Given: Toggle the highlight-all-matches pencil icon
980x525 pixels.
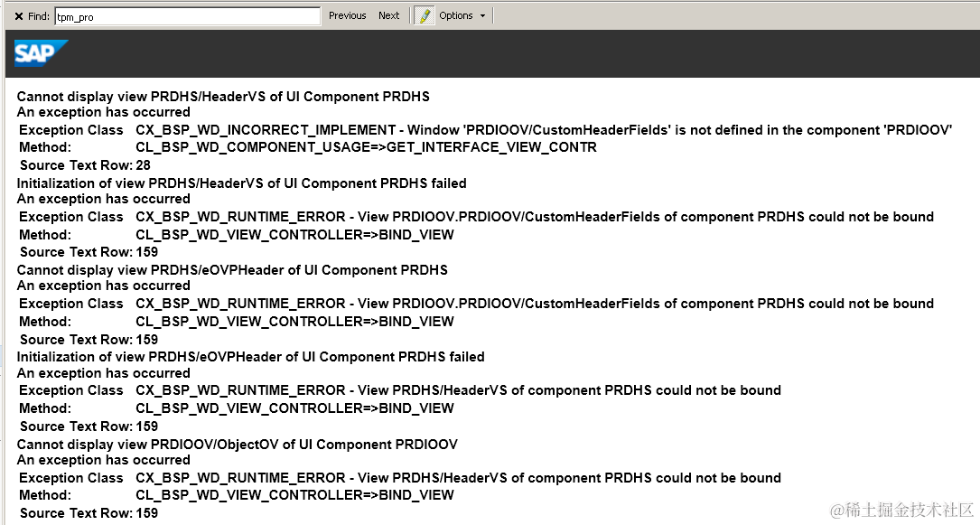Looking at the screenshot, I should (x=424, y=15).
